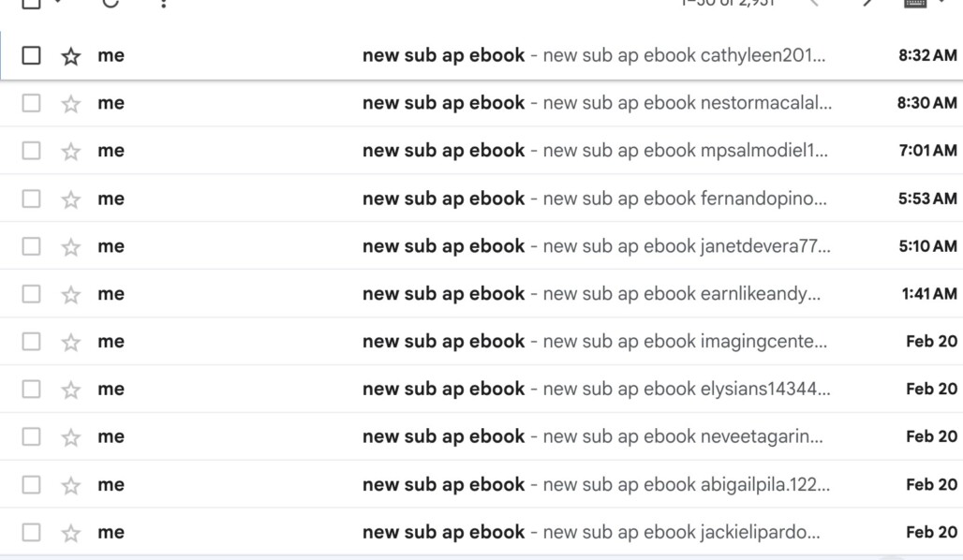Select the 8:32 AM email checkbox

(31, 55)
